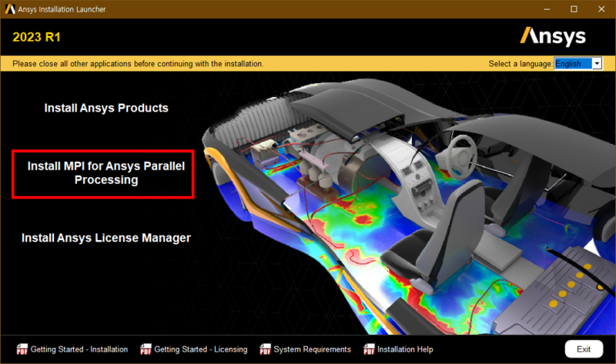This screenshot has width=616, height=364.
Task: Click the Ansys logo in header
Action: click(553, 36)
